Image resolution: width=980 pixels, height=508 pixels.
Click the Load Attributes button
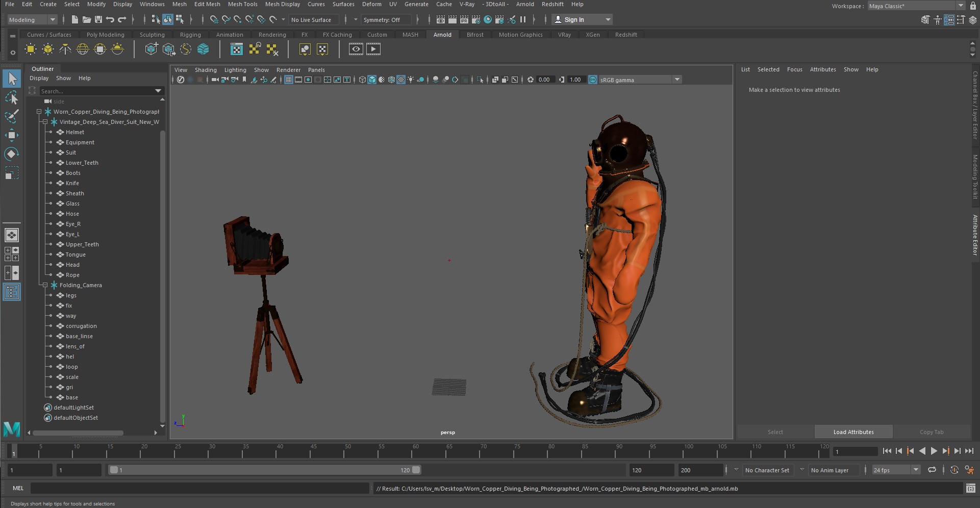tap(853, 432)
